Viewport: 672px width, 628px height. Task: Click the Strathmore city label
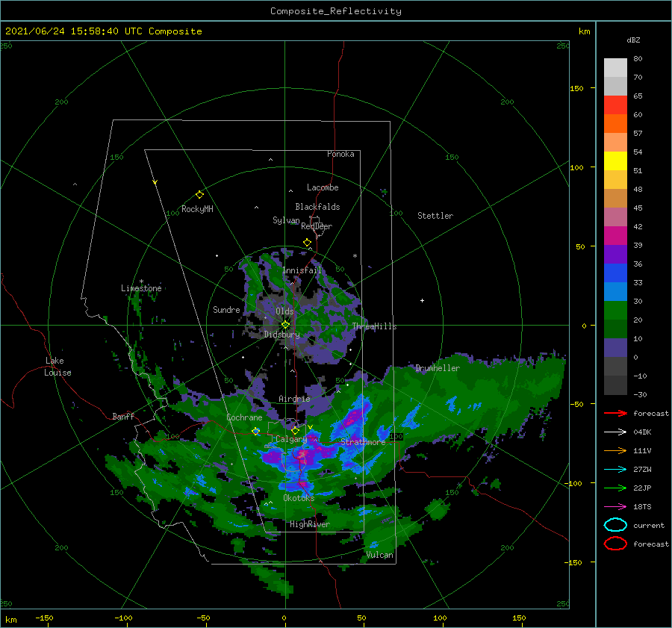point(363,442)
